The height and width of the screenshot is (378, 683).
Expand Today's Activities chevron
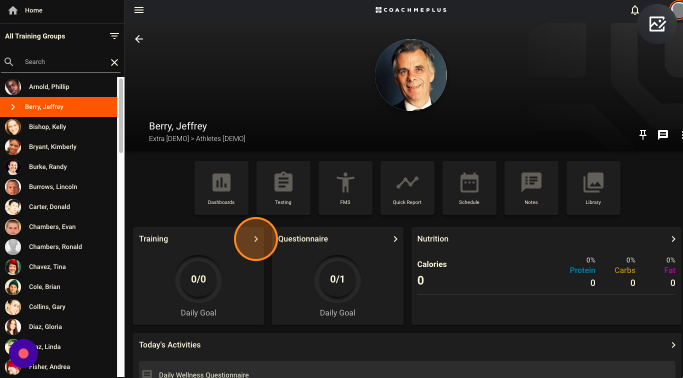(673, 345)
